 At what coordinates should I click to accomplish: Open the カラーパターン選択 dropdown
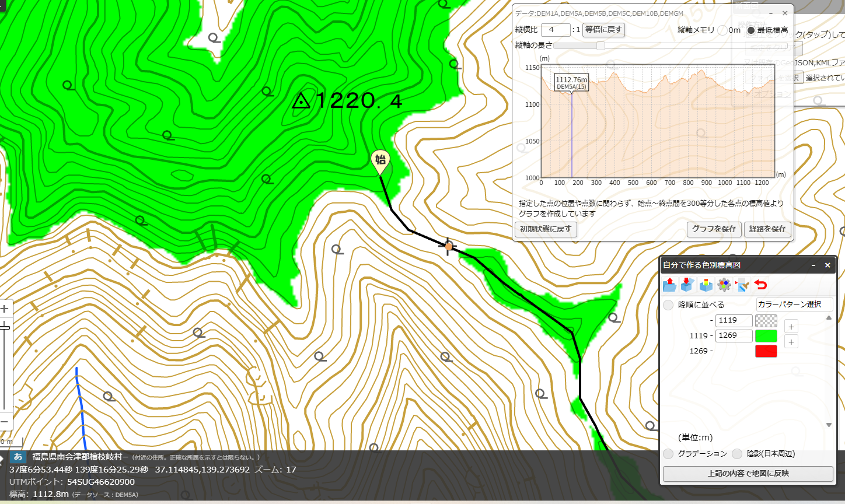click(x=794, y=304)
